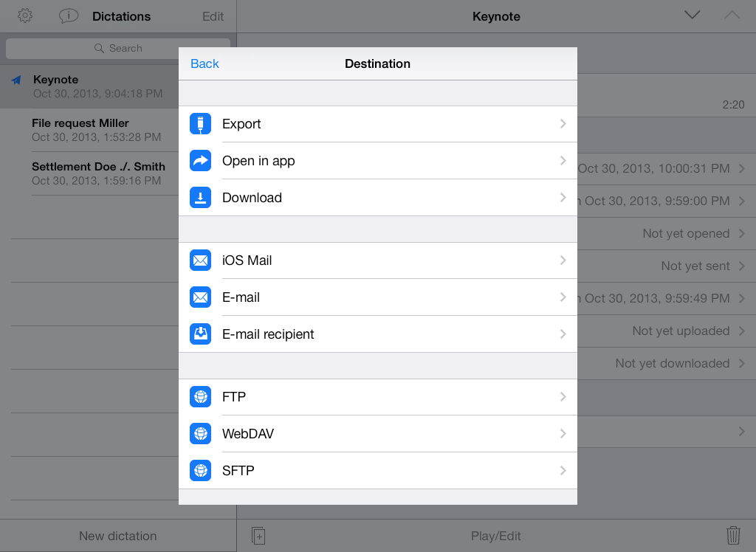This screenshot has width=756, height=552.
Task: Expand the Download row chevron
Action: 563,198
